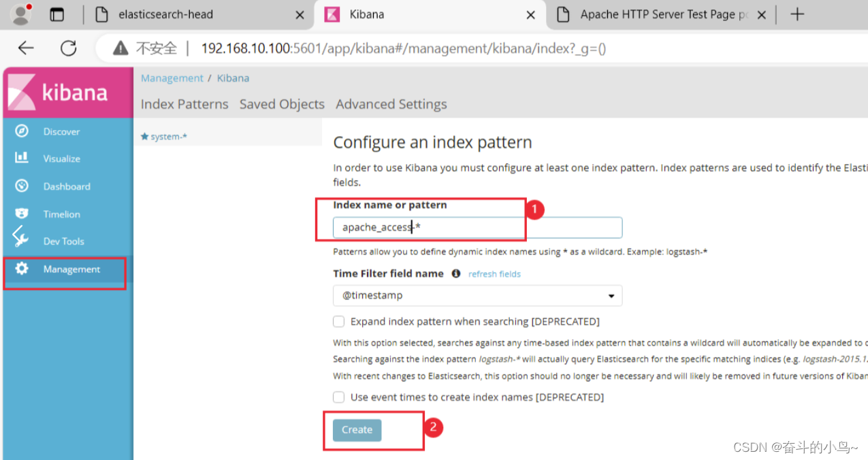The image size is (868, 460).
Task: Open the Saved Objects tab
Action: coord(282,104)
